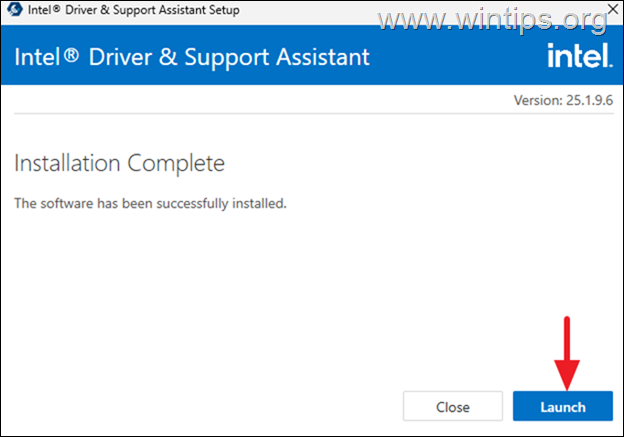624x437 pixels.
Task: Click the www.wintips.org watermark
Action: click(492, 19)
